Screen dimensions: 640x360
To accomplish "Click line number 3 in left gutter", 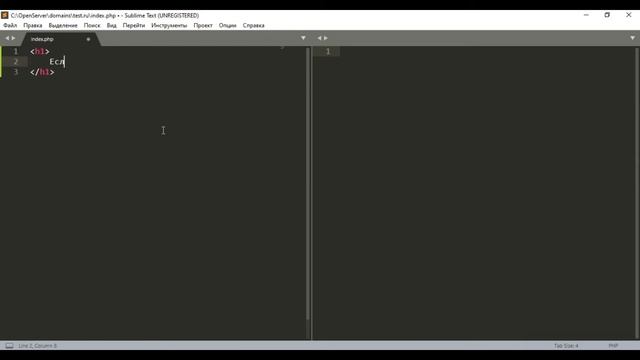I will pos(16,72).
